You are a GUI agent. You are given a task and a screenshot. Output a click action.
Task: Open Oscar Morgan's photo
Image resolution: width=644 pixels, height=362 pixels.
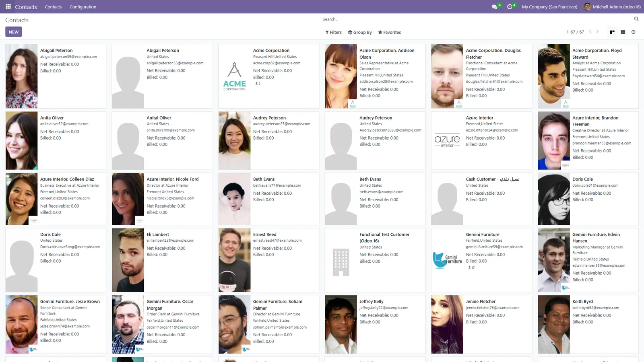pos(128,325)
